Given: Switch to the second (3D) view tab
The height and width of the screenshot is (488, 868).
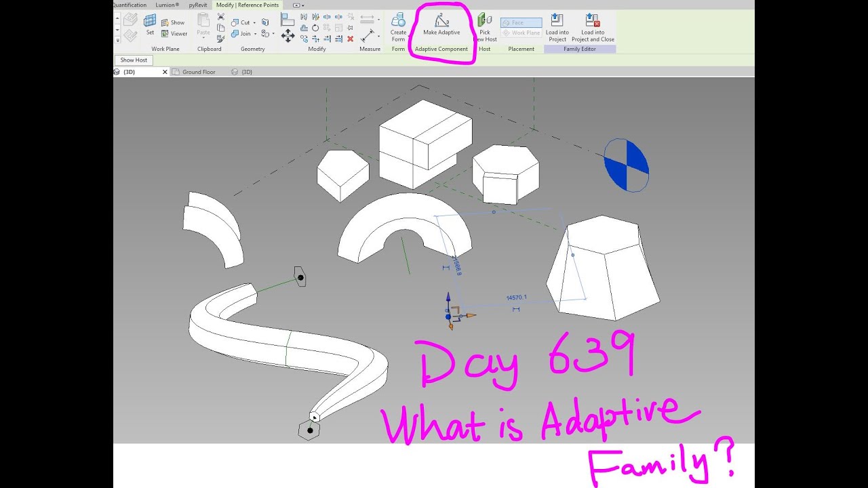Looking at the screenshot, I should tap(242, 72).
